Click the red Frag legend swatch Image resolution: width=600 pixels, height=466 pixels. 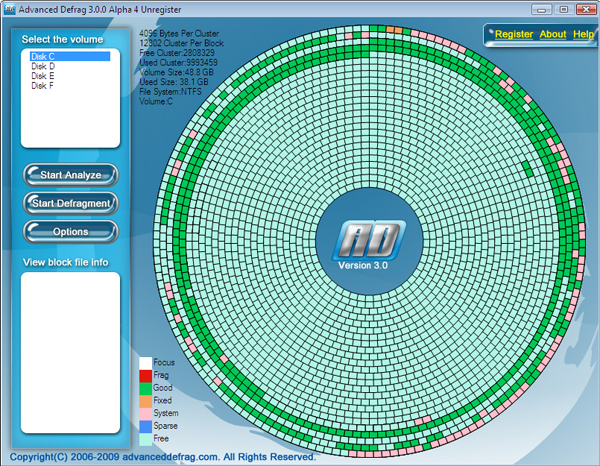point(145,376)
